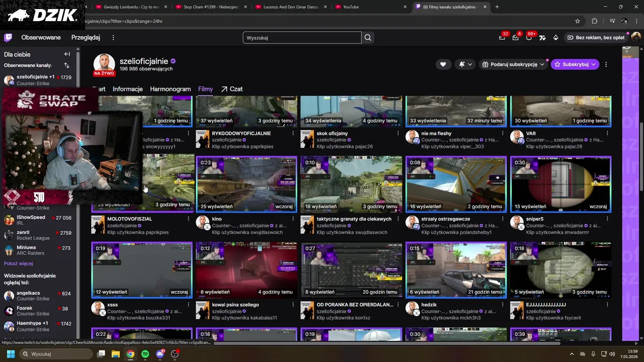Click the Windows Start button
The width and height of the screenshot is (644, 362).
pyautogui.click(x=11, y=354)
